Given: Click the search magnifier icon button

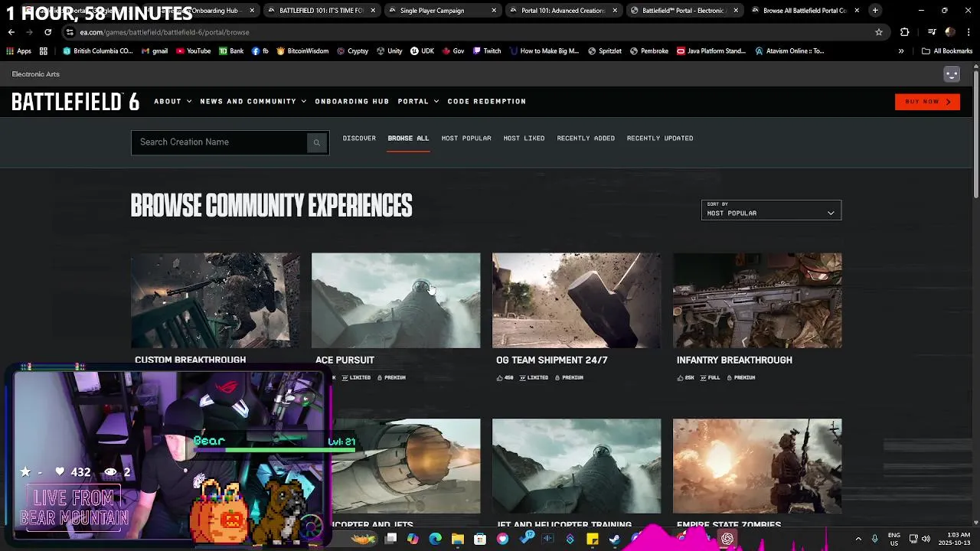Looking at the screenshot, I should point(316,142).
